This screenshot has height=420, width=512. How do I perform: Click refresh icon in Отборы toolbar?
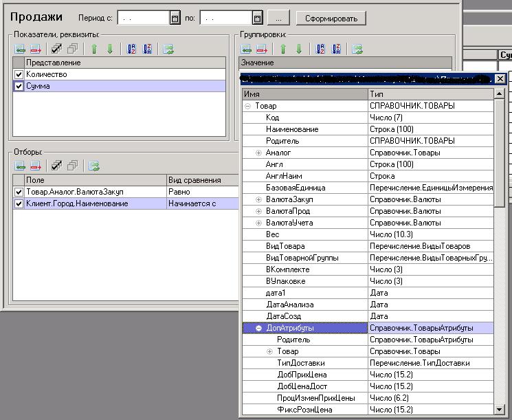(94, 166)
